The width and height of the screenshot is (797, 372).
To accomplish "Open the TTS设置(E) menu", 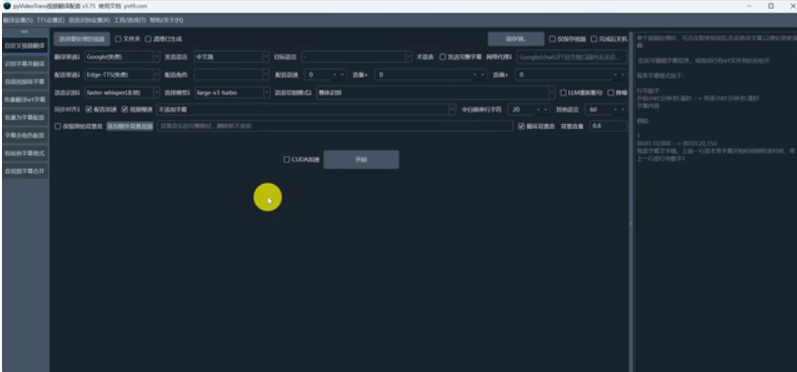I will tap(51, 20).
